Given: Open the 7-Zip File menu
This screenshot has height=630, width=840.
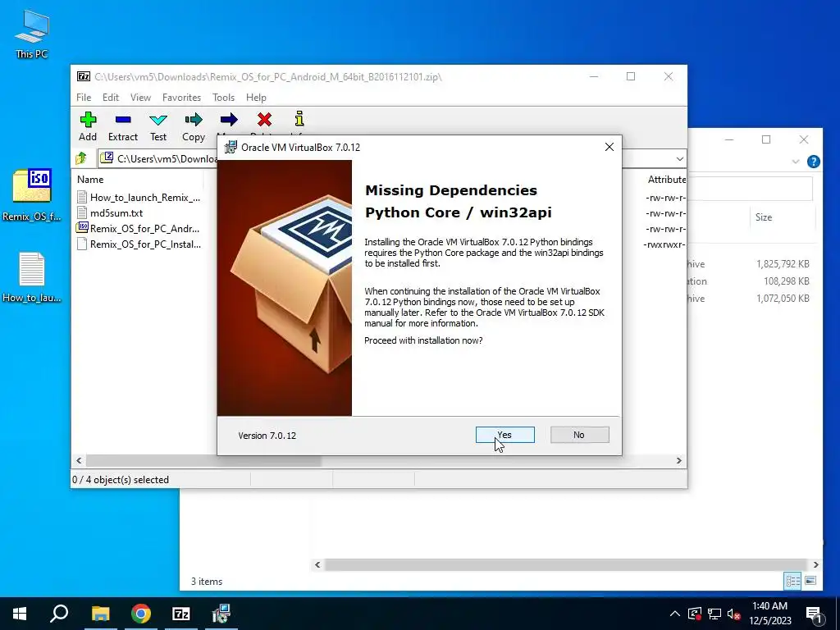Looking at the screenshot, I should point(84,98).
